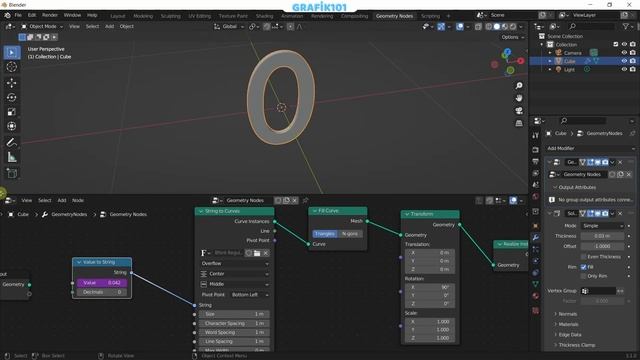Image resolution: width=640 pixels, height=360 pixels.
Task: Select the Add Cube tool
Action: [11, 173]
